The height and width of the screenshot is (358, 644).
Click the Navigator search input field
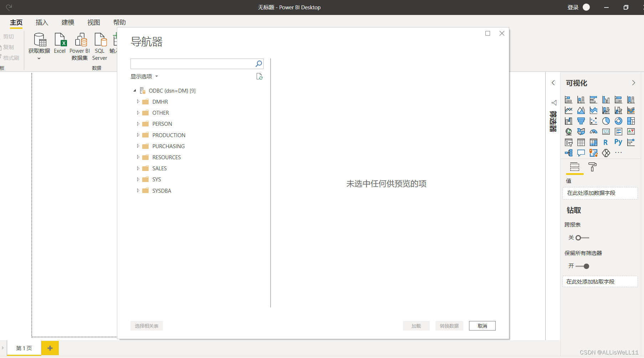pos(192,64)
